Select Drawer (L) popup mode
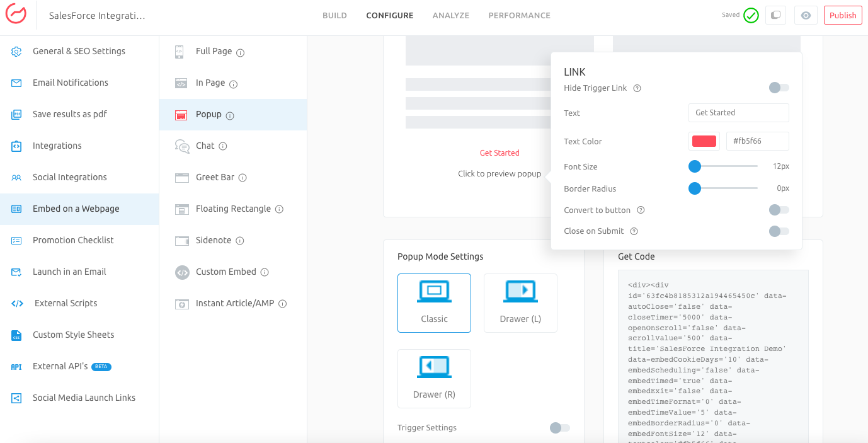 point(520,303)
